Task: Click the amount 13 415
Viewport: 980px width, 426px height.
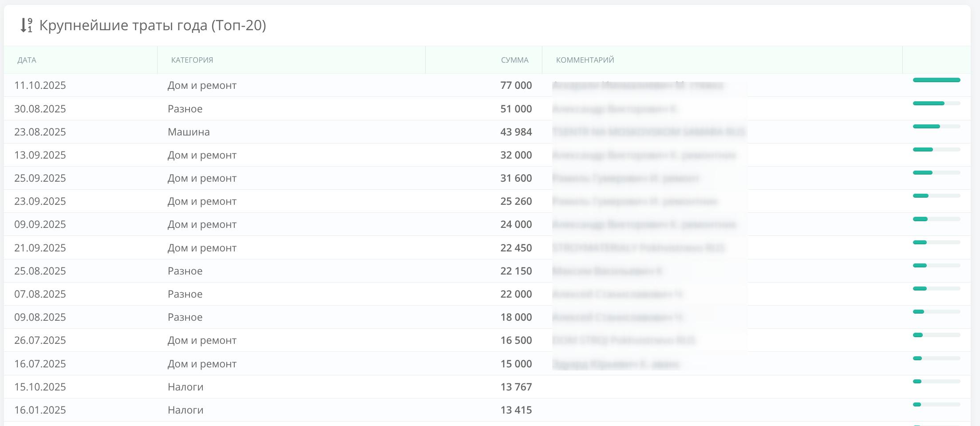Action: click(x=516, y=410)
